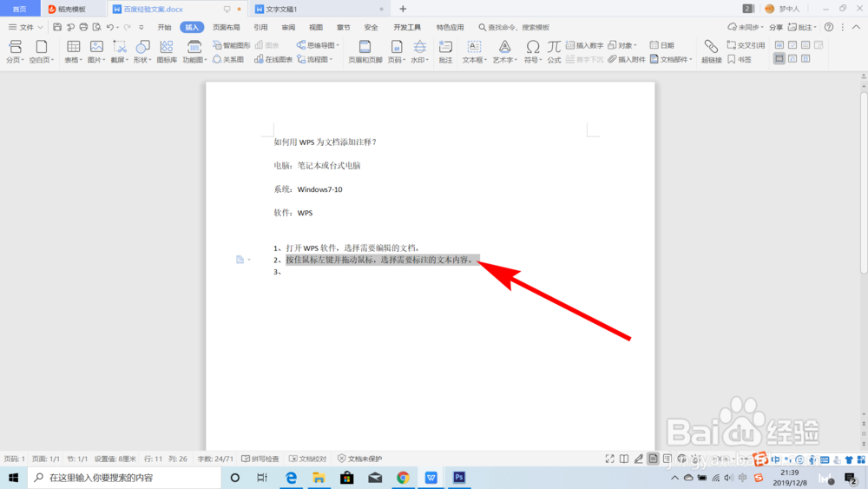868x489 pixels.
Task: Insert Date (日期)
Action: click(662, 45)
